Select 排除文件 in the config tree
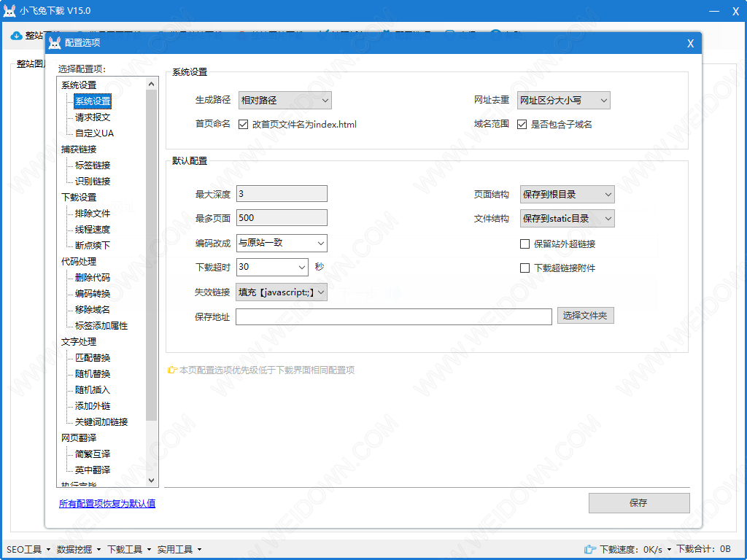This screenshot has height=560, width=747. [93, 214]
